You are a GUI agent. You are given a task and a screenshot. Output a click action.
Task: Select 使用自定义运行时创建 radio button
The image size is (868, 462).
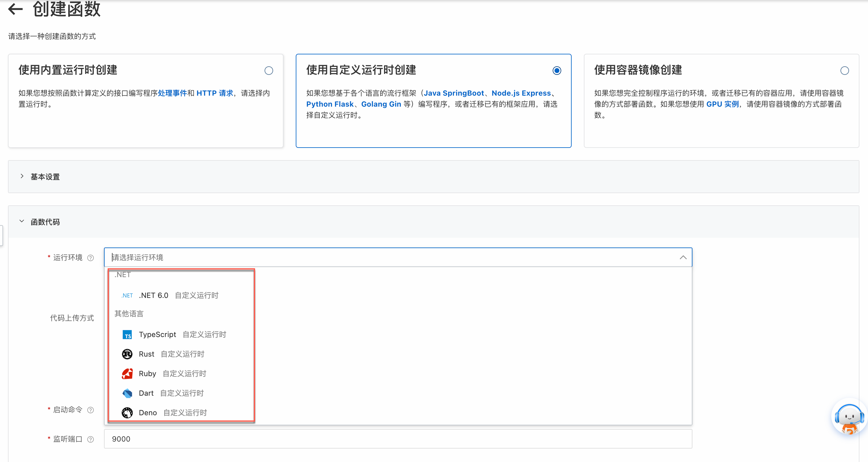click(x=557, y=71)
